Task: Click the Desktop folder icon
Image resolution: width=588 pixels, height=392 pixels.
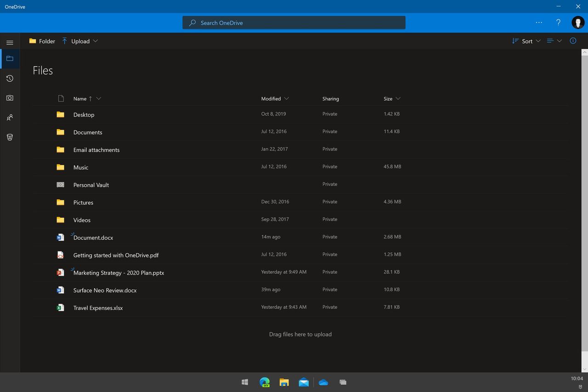Action: click(x=60, y=114)
